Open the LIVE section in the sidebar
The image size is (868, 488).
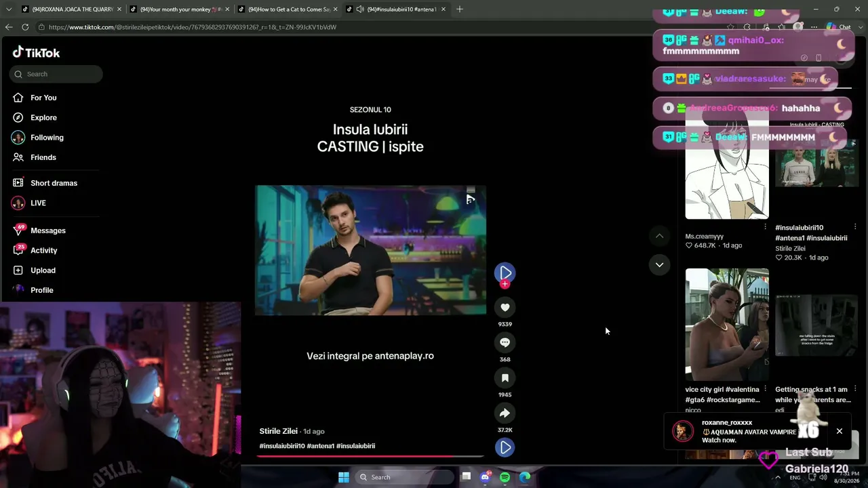(x=38, y=203)
